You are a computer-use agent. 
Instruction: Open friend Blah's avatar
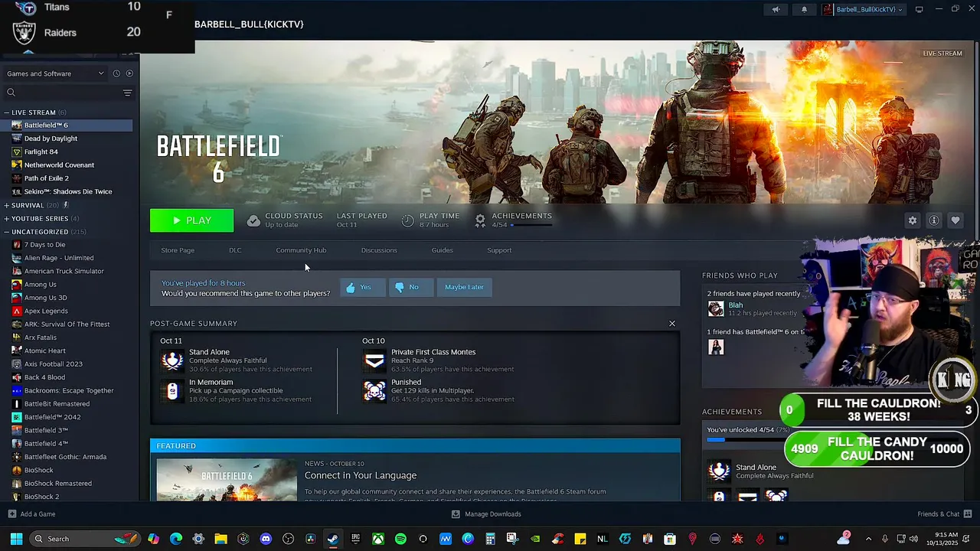[x=716, y=308]
